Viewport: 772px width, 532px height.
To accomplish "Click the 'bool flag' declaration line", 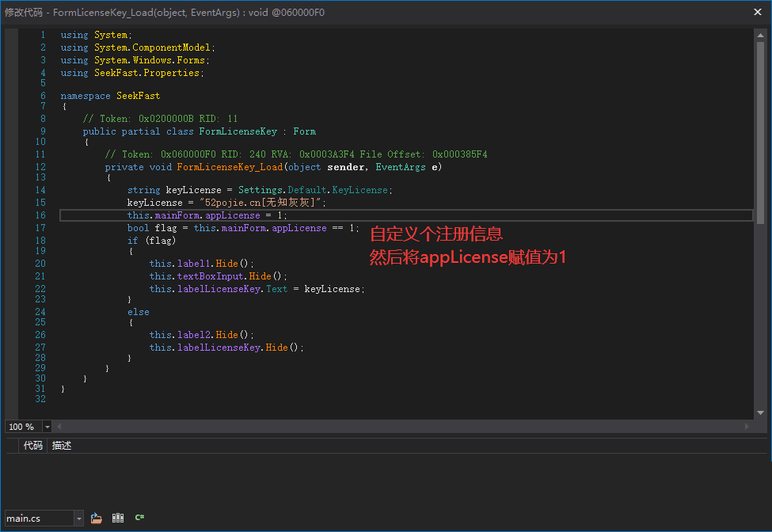I will (243, 228).
